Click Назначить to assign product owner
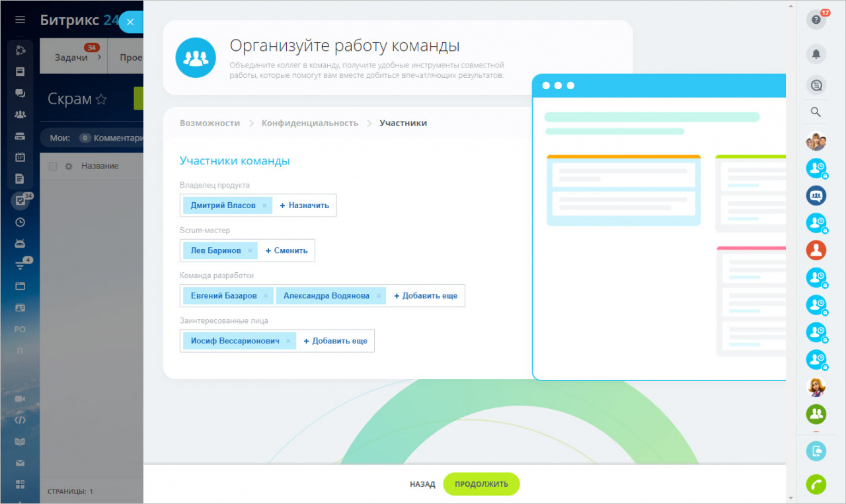This screenshot has height=504, width=846. click(305, 205)
